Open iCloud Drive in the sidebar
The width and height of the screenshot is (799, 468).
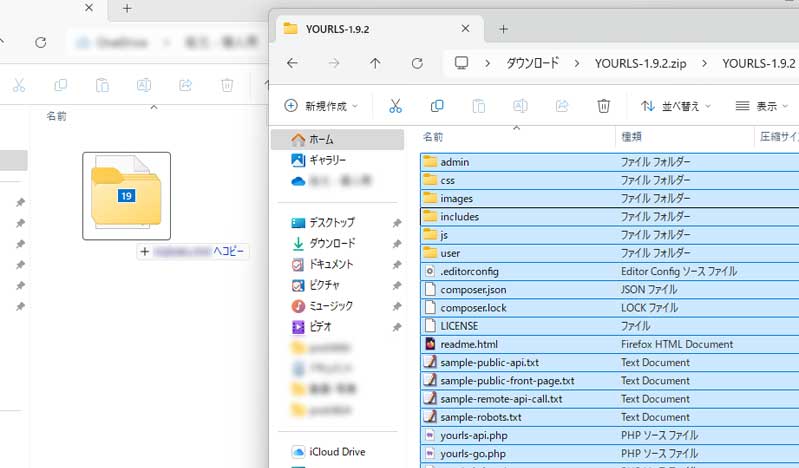point(337,452)
